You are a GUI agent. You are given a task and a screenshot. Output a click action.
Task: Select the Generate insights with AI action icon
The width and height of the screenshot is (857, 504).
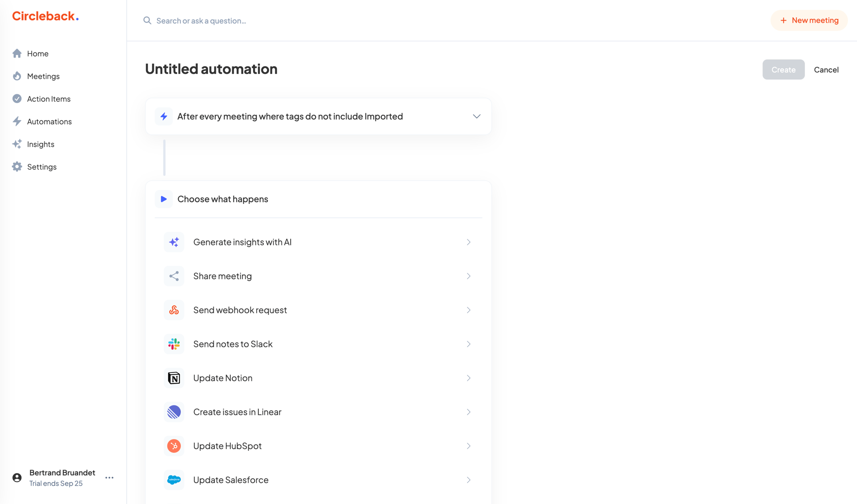pos(174,242)
